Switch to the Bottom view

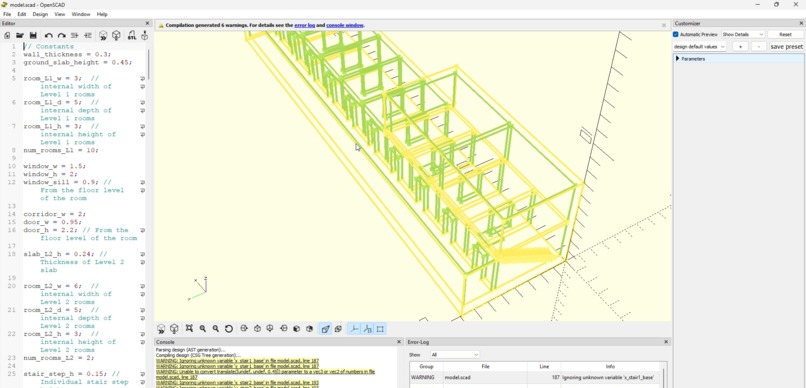270,329
